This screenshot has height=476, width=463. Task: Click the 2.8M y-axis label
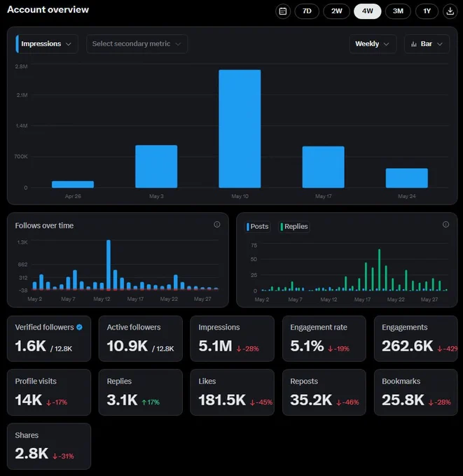coord(21,66)
